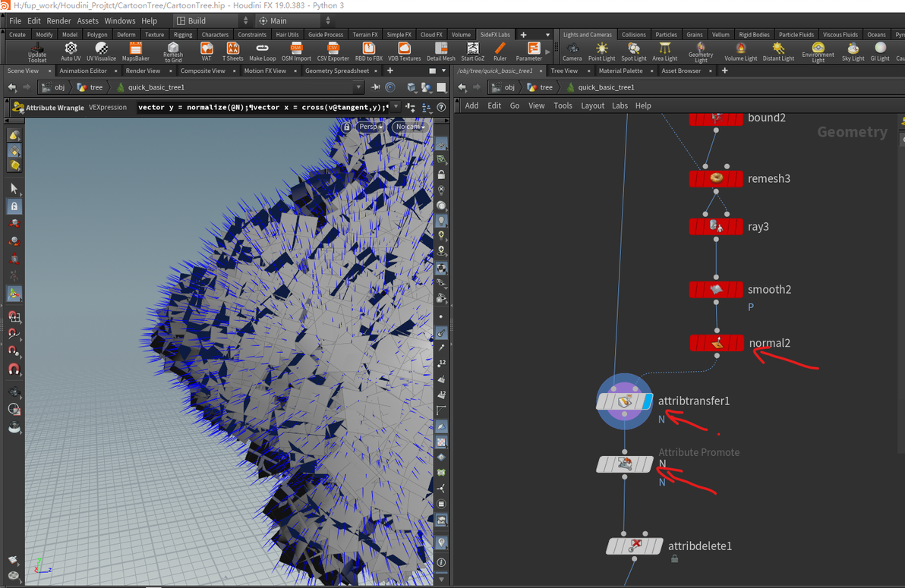Open the Windows menu
This screenshot has height=588, width=905.
click(119, 21)
